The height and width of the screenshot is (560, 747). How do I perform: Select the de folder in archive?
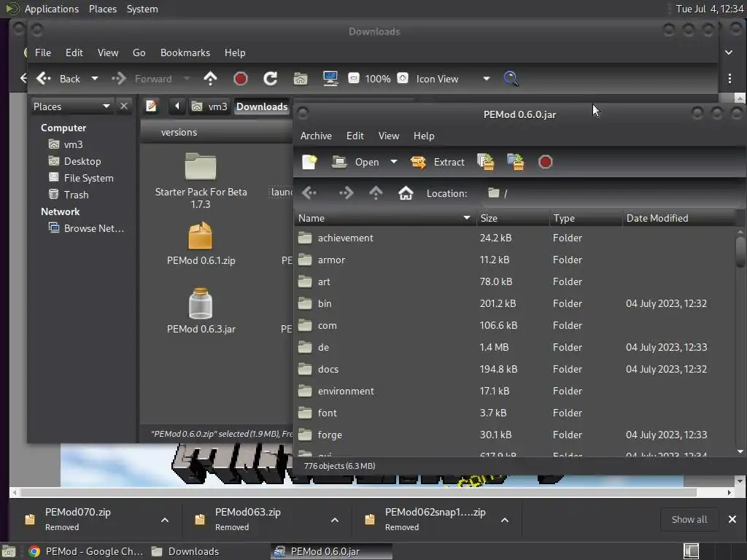514,347
